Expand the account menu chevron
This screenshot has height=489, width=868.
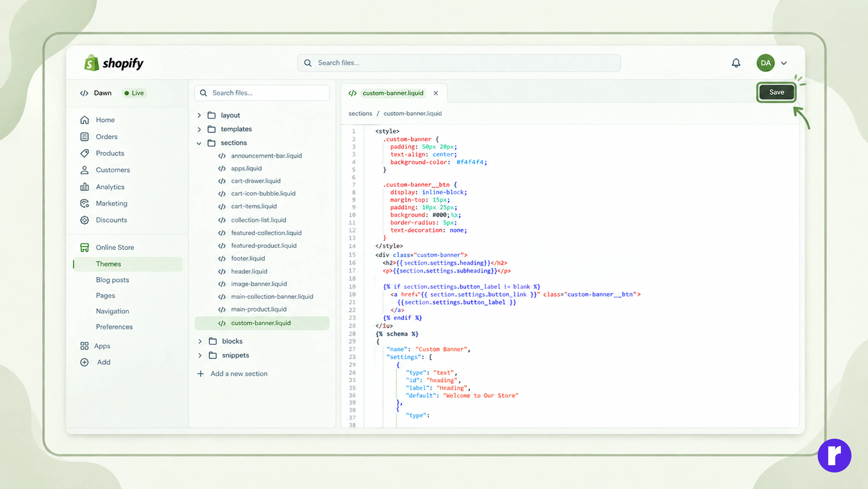pyautogui.click(x=784, y=63)
